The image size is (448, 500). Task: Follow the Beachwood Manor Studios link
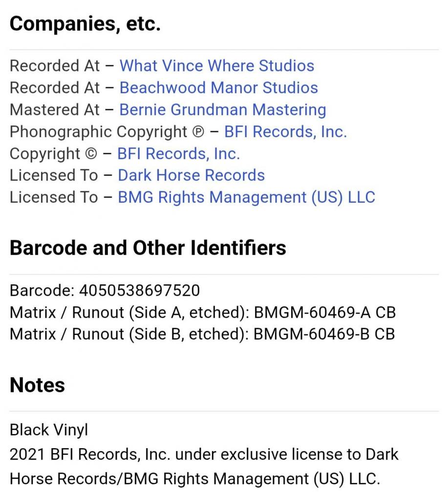218,88
